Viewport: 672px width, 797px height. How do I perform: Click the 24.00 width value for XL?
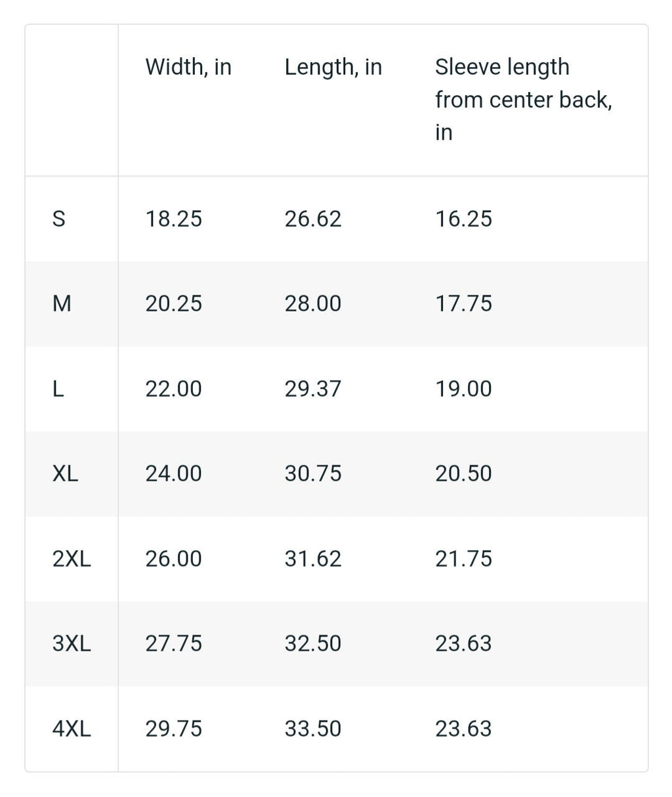tap(173, 473)
